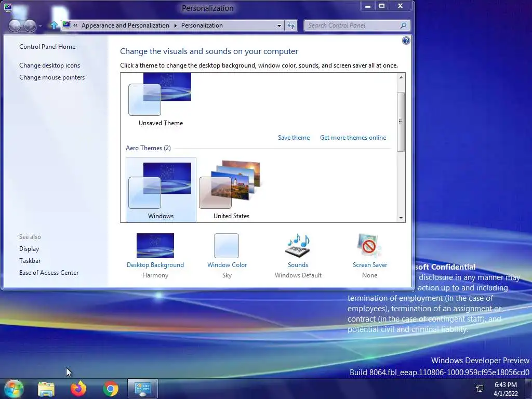Click the Back navigation arrow button
This screenshot has height=399, width=532.
[15, 25]
